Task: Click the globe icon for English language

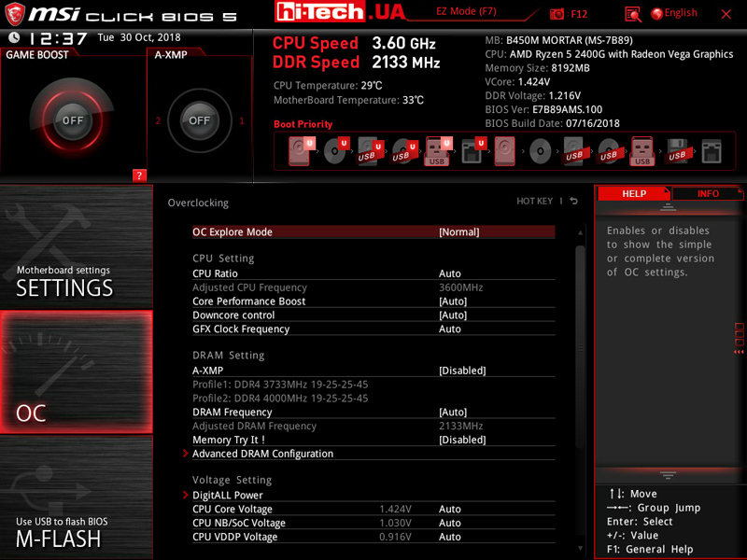Action: (656, 13)
